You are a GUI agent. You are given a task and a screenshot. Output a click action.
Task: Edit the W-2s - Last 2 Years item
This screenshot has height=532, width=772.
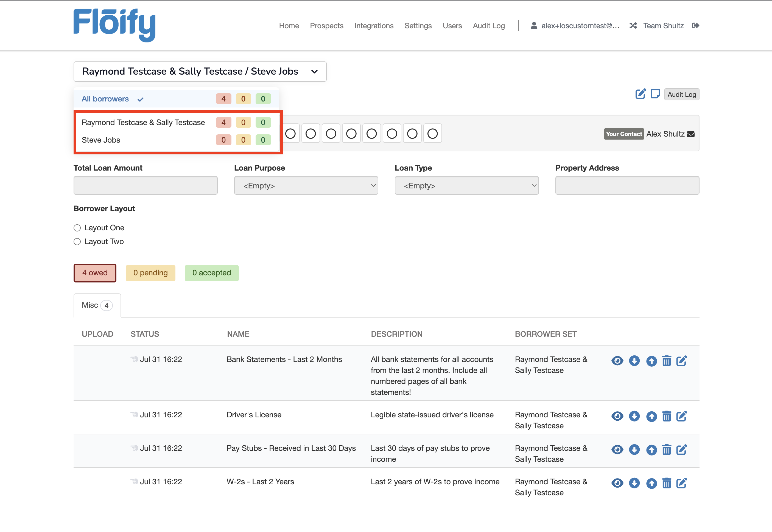(x=681, y=483)
